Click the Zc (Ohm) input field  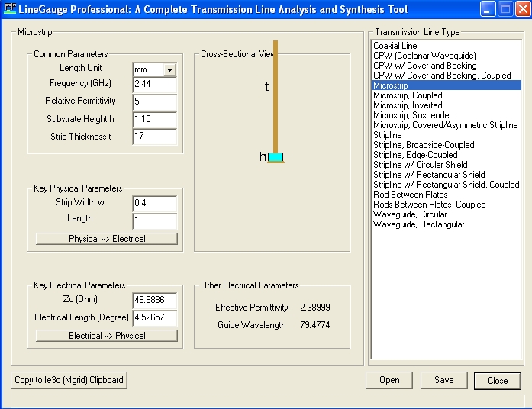[x=155, y=301]
